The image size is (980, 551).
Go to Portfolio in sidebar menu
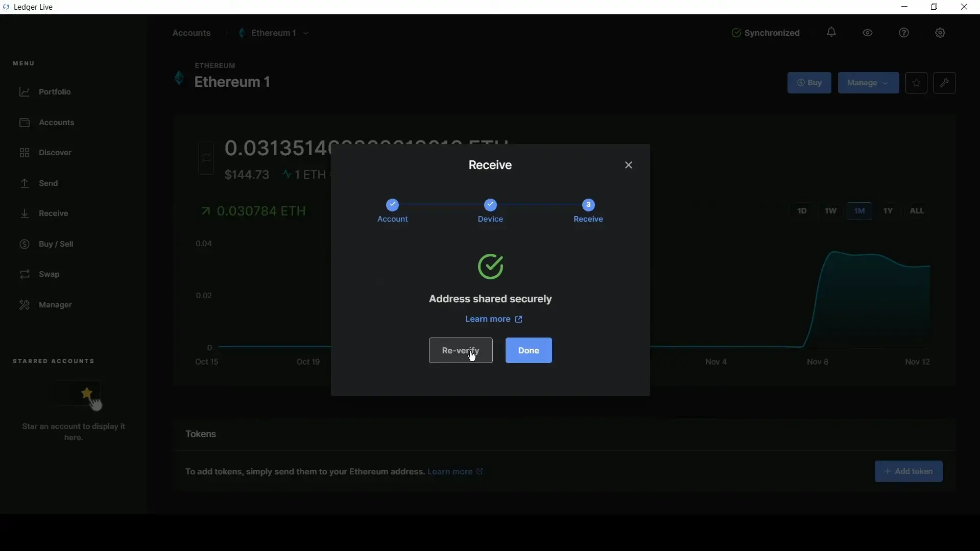coord(55,92)
